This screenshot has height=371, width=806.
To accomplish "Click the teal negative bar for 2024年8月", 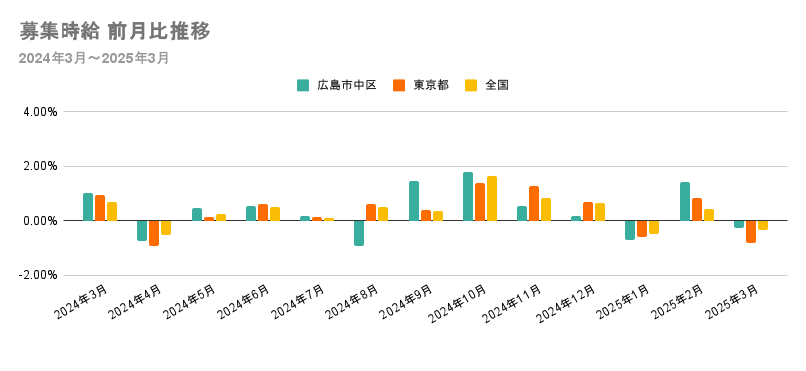I will (x=359, y=233).
